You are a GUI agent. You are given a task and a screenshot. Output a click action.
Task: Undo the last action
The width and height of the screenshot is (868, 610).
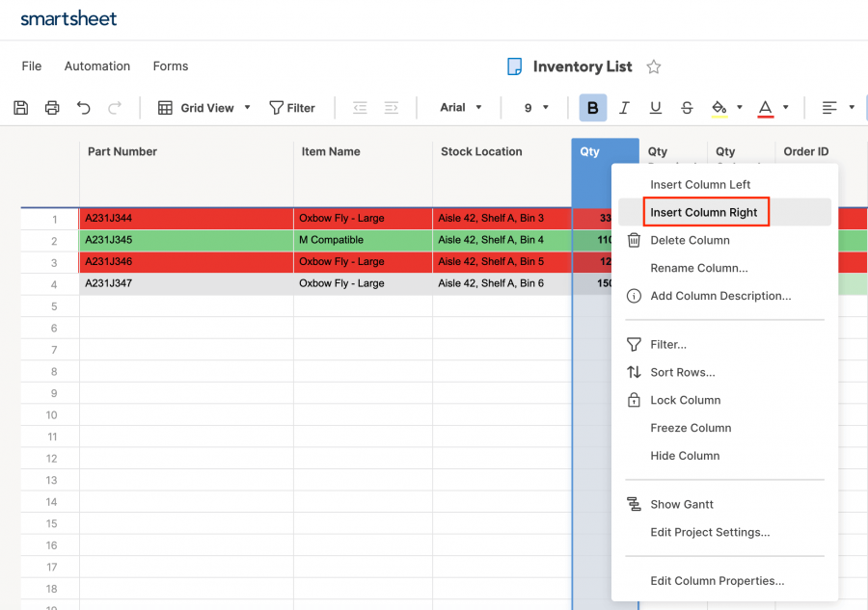coord(84,107)
